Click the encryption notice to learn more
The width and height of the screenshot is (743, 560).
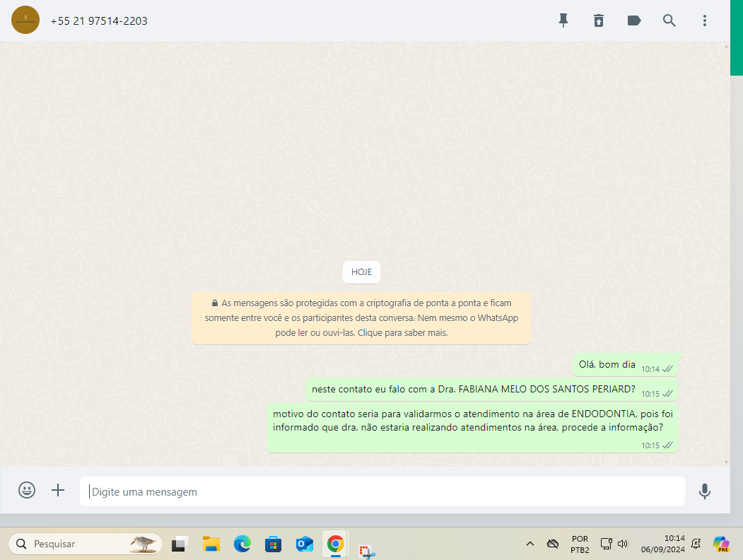click(x=361, y=318)
